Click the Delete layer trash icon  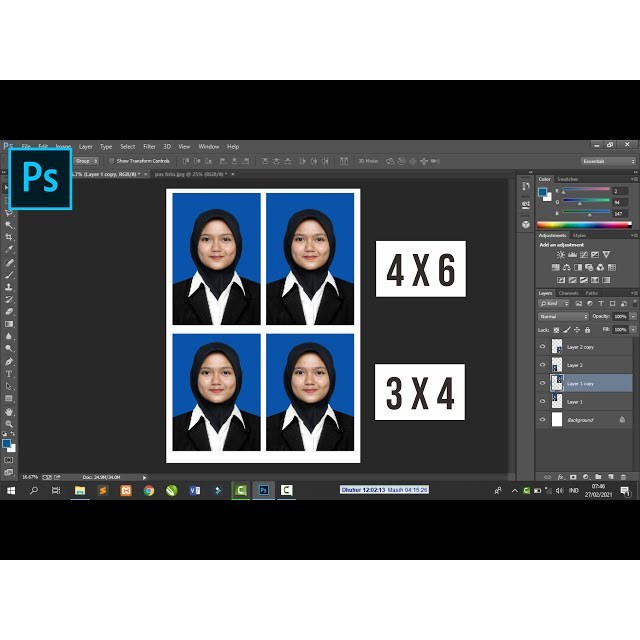coord(623,477)
